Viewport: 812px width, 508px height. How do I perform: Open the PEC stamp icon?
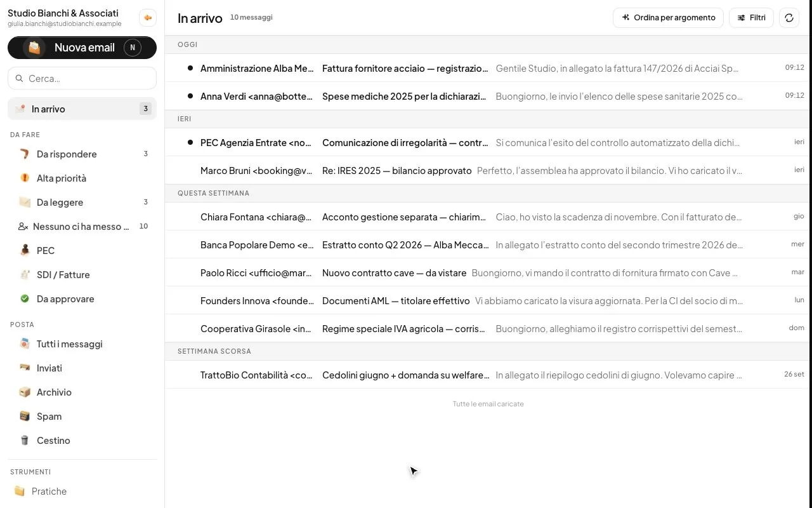[25, 251]
